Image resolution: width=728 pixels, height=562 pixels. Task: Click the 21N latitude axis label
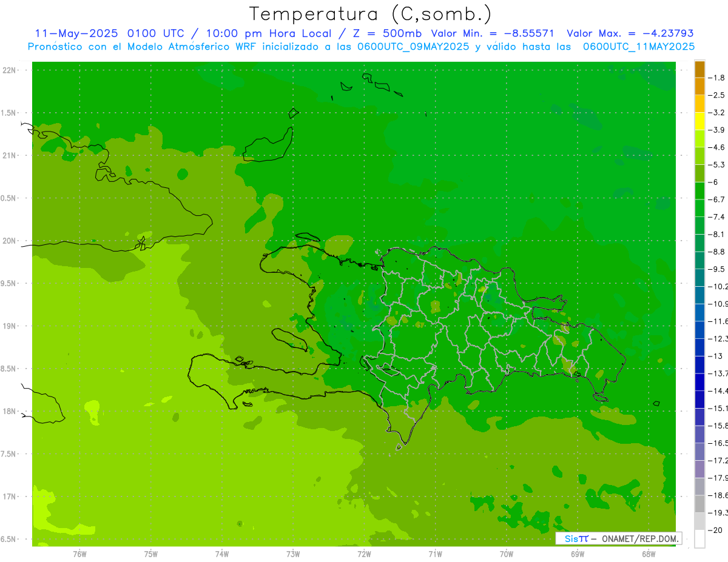tap(9, 156)
